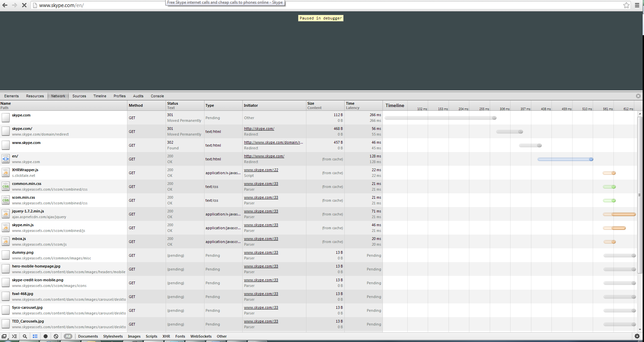
Task: Filter requests by Scripts
Action: pos(152,336)
